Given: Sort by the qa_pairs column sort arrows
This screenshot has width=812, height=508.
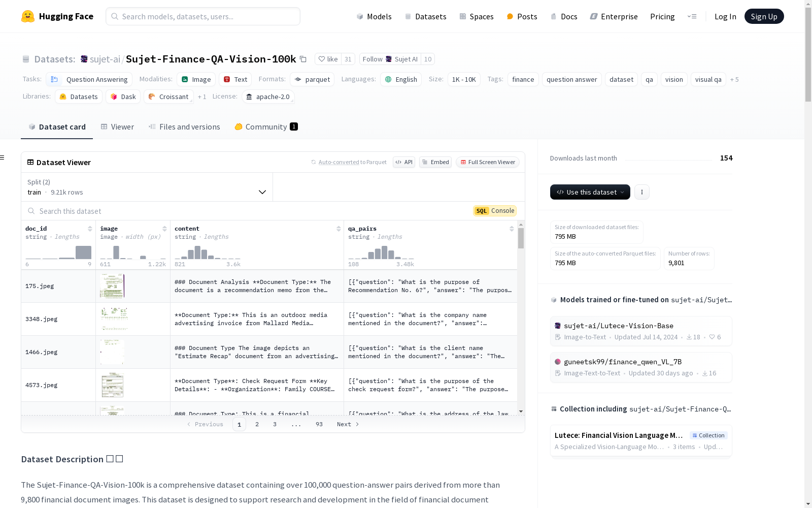Looking at the screenshot, I should coord(512,229).
